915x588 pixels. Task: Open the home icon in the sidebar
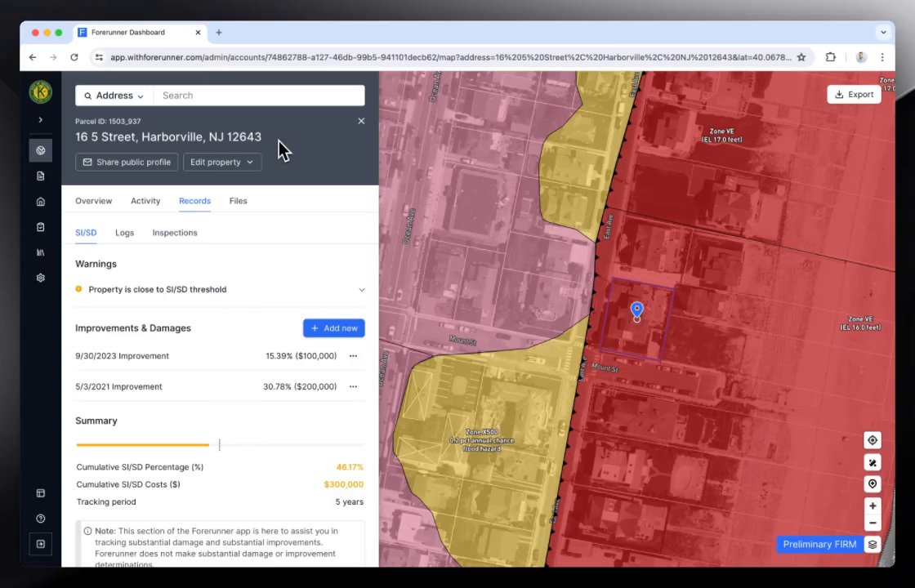tap(41, 202)
